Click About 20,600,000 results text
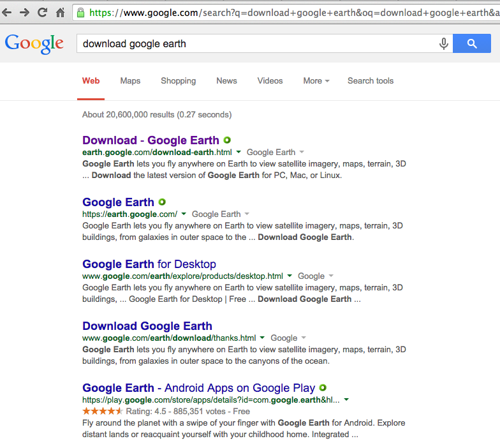Image resolution: width=500 pixels, height=448 pixels. (x=157, y=115)
